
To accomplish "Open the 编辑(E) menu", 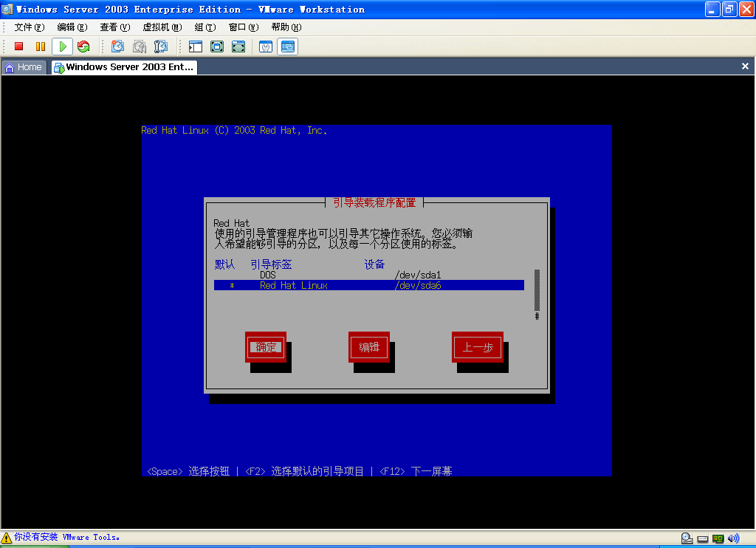I will click(x=72, y=27).
